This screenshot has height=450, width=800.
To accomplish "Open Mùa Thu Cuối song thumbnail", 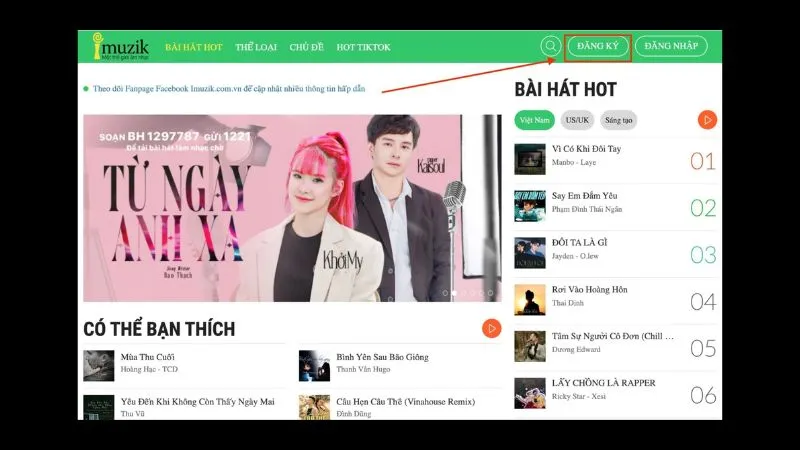I will point(98,366).
